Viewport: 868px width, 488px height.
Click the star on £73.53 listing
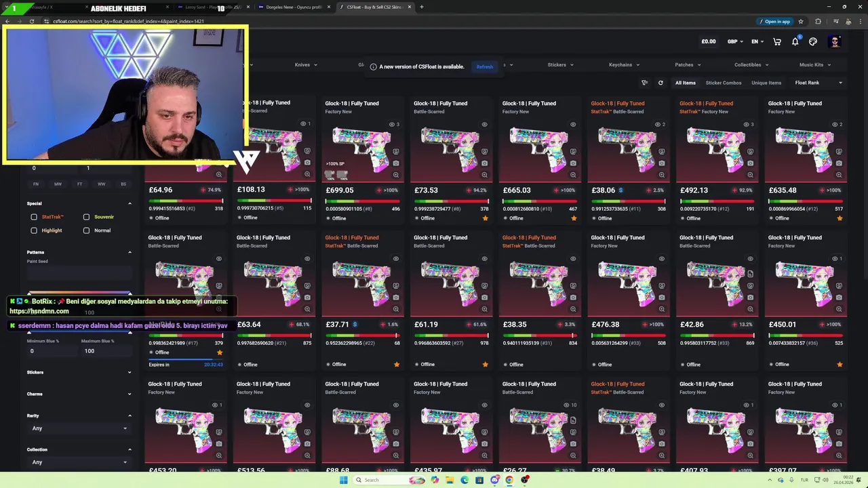point(485,218)
